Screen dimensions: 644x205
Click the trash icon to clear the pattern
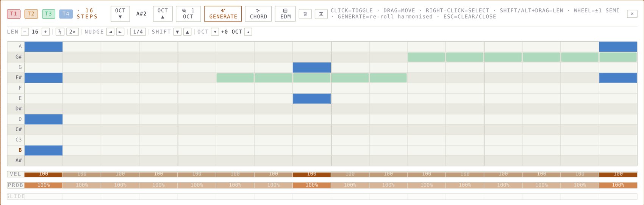(x=305, y=14)
